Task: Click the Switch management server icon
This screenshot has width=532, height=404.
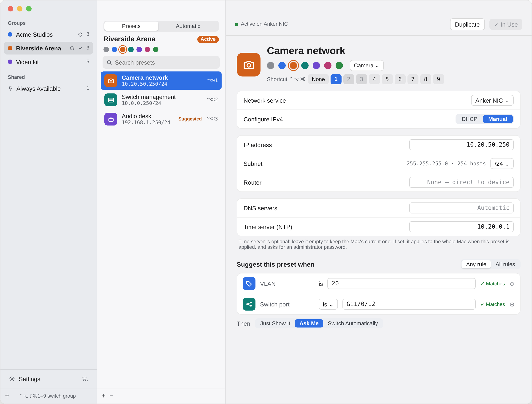Action: click(111, 100)
